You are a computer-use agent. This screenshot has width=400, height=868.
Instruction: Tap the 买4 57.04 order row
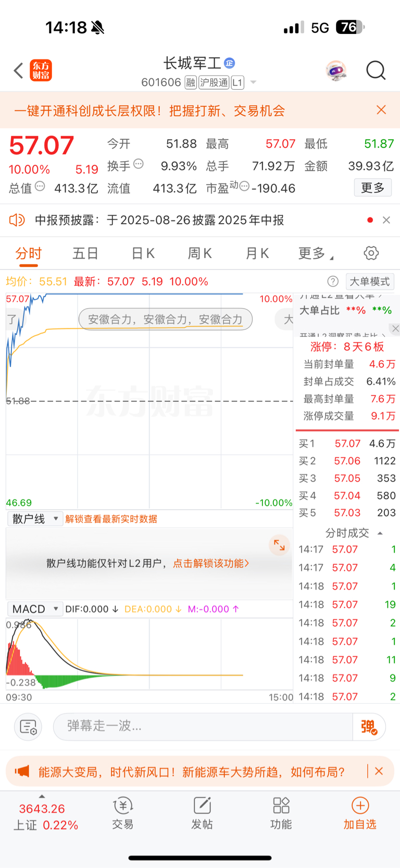(x=347, y=495)
